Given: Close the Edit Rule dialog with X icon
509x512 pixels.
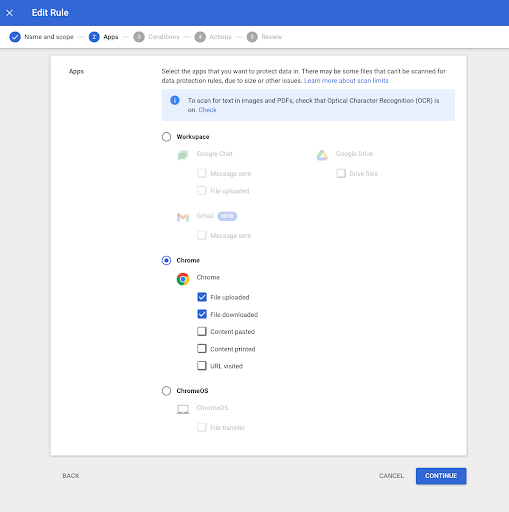Looking at the screenshot, I should [9, 13].
